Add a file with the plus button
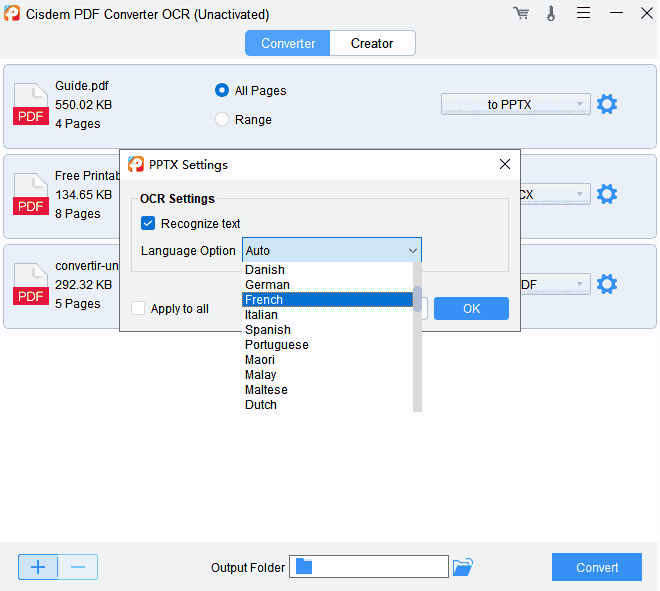 pyautogui.click(x=38, y=567)
